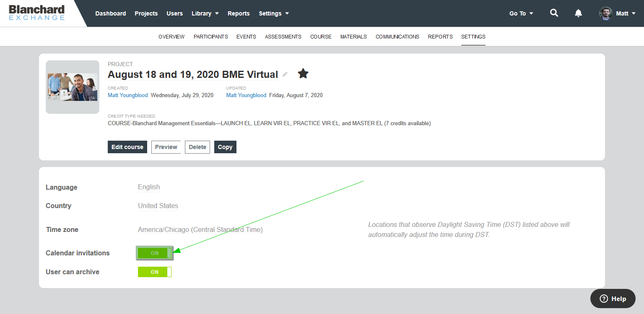The width and height of the screenshot is (644, 314).
Task: Click the Edit course button
Action: [x=127, y=147]
